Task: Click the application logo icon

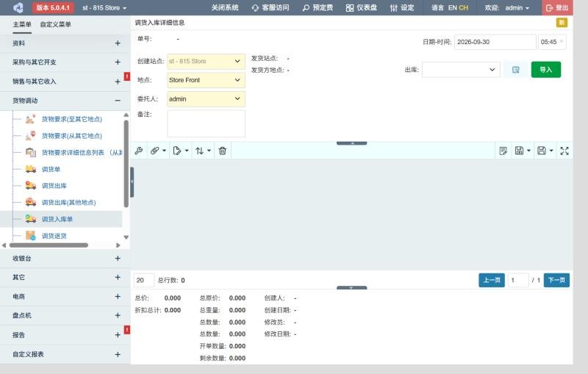Action: [x=18, y=7]
